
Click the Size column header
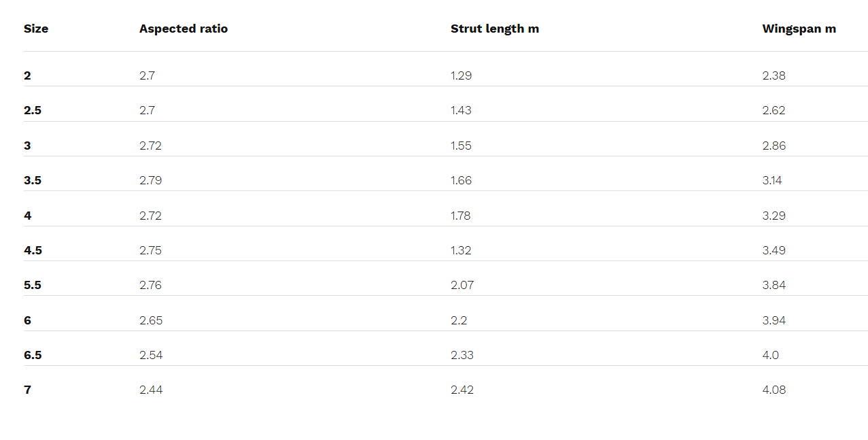coord(36,29)
